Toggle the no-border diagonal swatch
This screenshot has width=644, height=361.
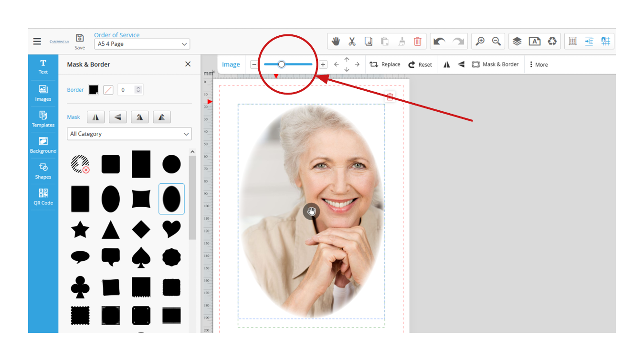[108, 90]
